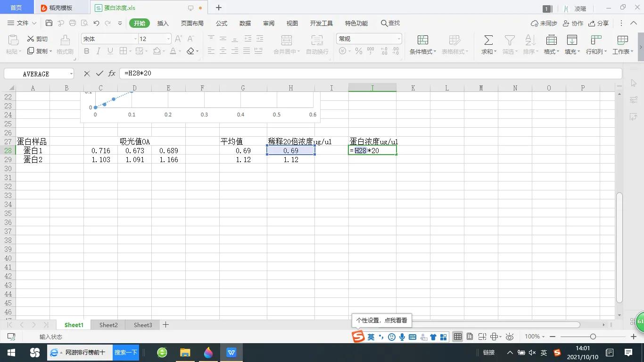The width and height of the screenshot is (644, 362).
Task: Click the fx insert function icon
Action: pos(112,74)
